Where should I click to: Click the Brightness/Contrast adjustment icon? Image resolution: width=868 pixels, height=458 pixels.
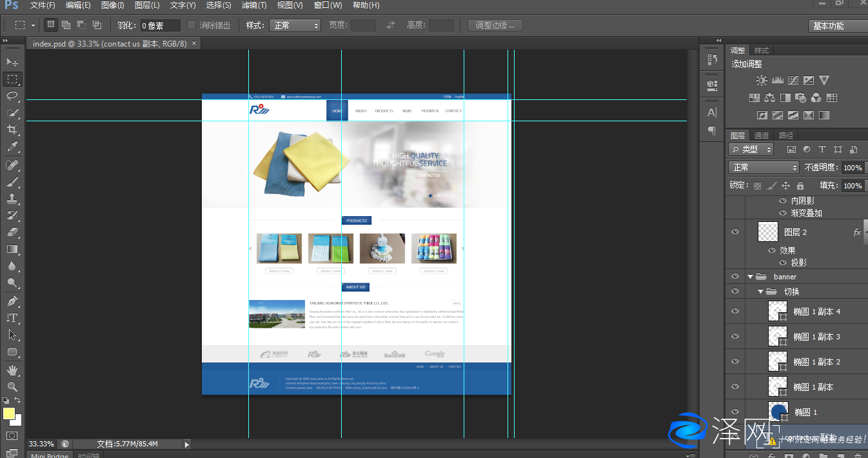[x=762, y=80]
